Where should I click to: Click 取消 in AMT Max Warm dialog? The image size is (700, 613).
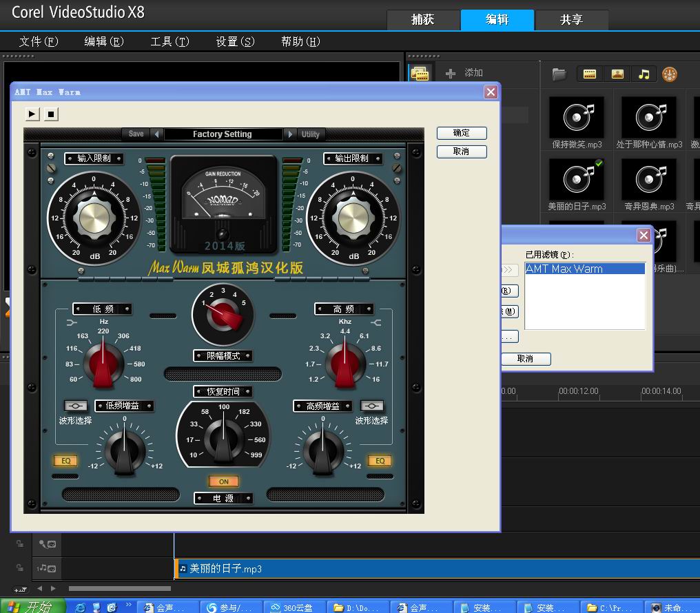pyautogui.click(x=462, y=152)
